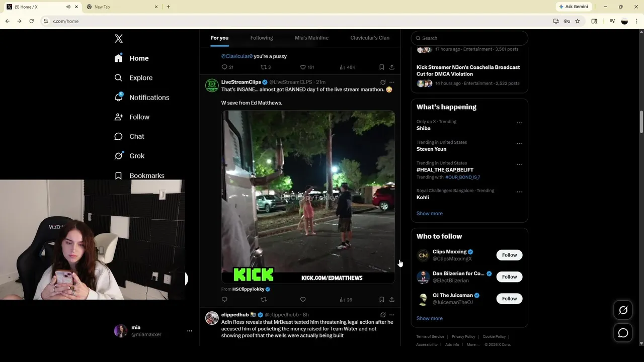The height and width of the screenshot is (362, 644).
Task: Open more options for Shiba trend
Action: [519, 123]
